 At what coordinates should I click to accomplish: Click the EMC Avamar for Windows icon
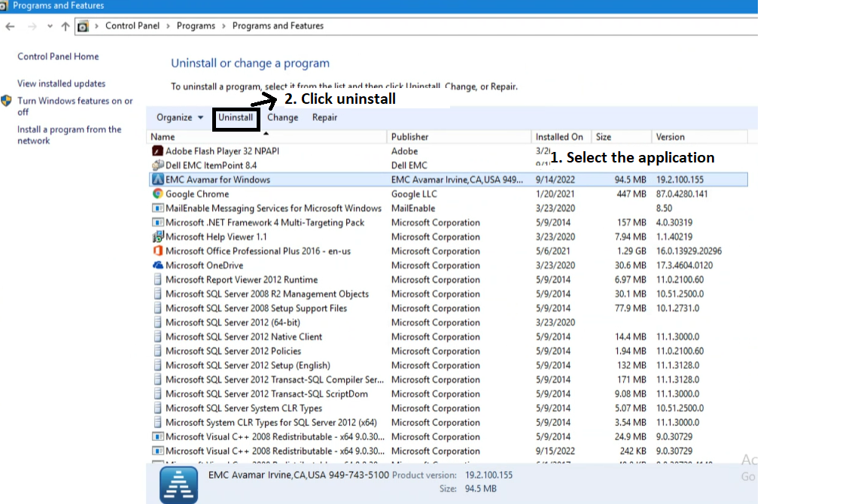tap(158, 179)
